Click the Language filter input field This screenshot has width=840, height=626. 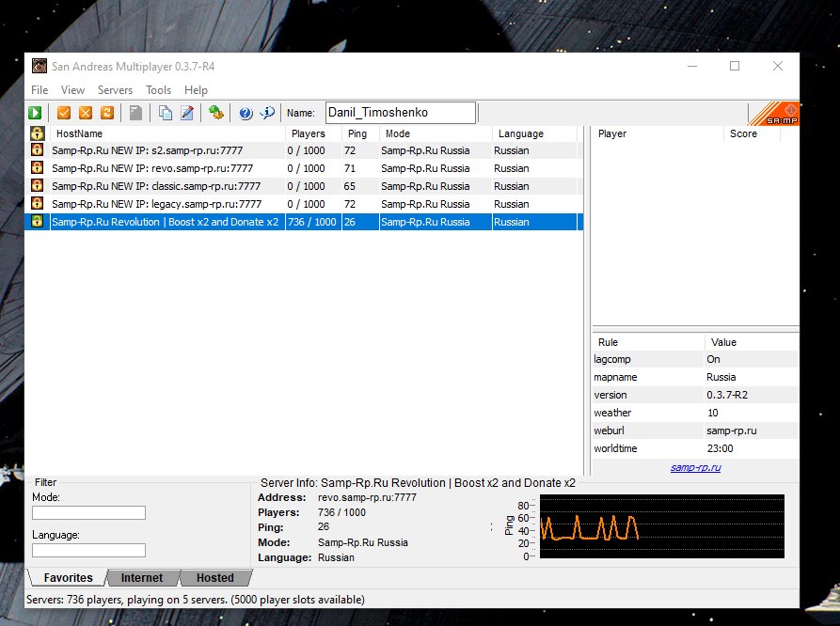coord(89,550)
